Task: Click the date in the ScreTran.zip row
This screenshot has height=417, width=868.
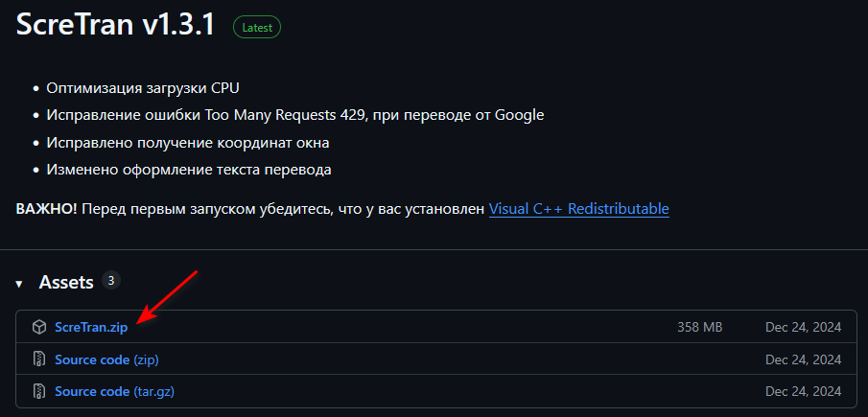Action: coord(803,327)
